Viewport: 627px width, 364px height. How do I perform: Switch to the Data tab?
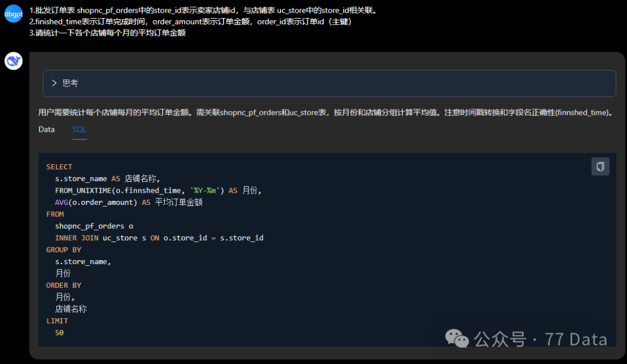pos(46,129)
